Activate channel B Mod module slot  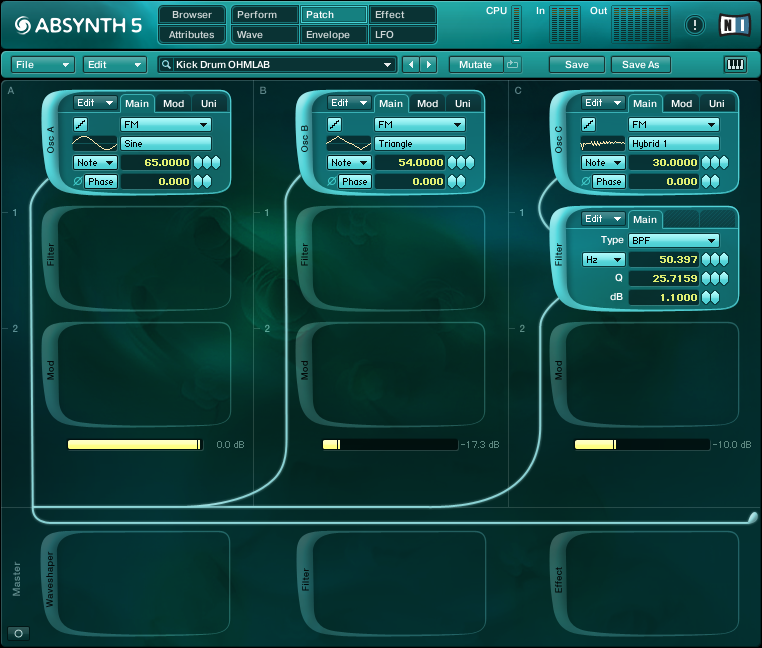click(391, 374)
